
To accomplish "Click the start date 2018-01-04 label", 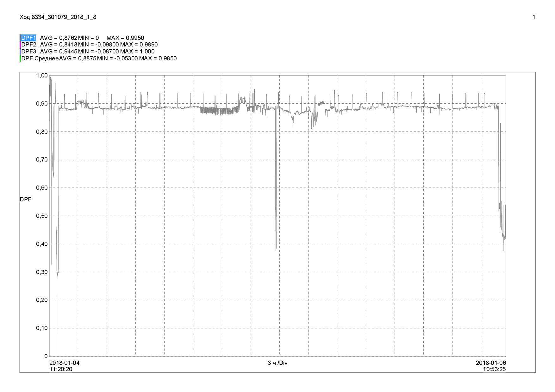I will (65, 363).
